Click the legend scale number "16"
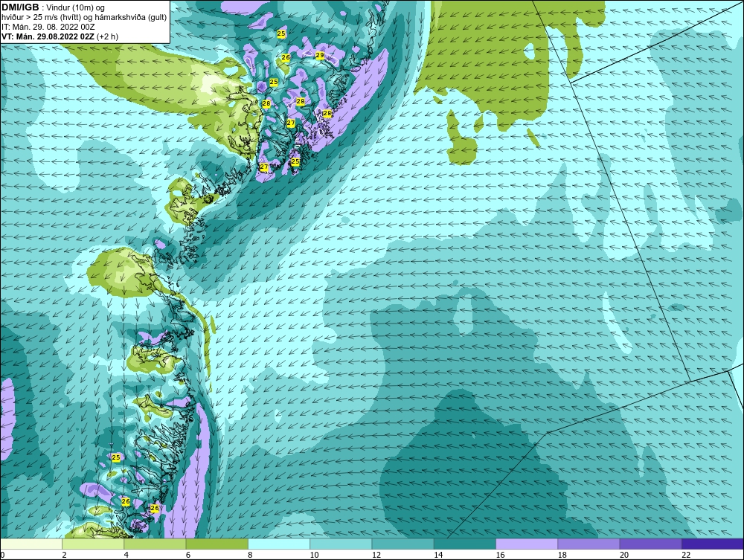744x560 pixels. point(500,555)
